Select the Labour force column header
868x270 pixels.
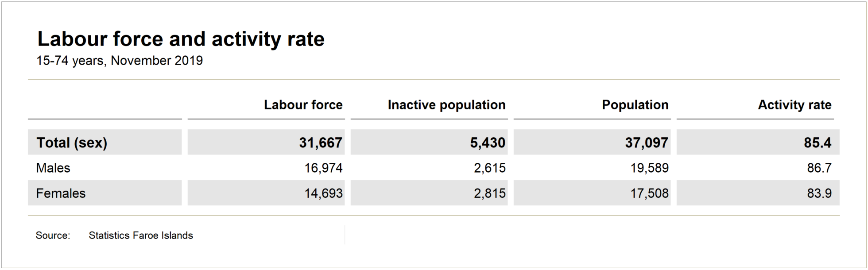pos(303,105)
